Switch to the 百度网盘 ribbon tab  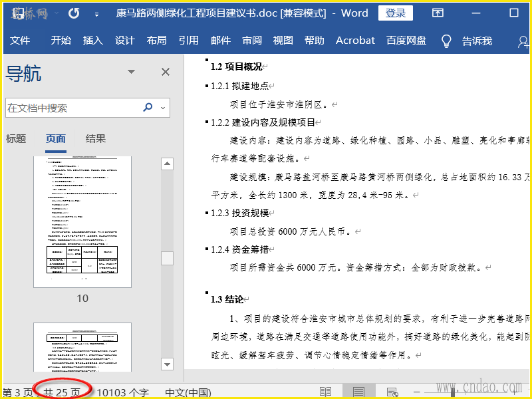406,40
